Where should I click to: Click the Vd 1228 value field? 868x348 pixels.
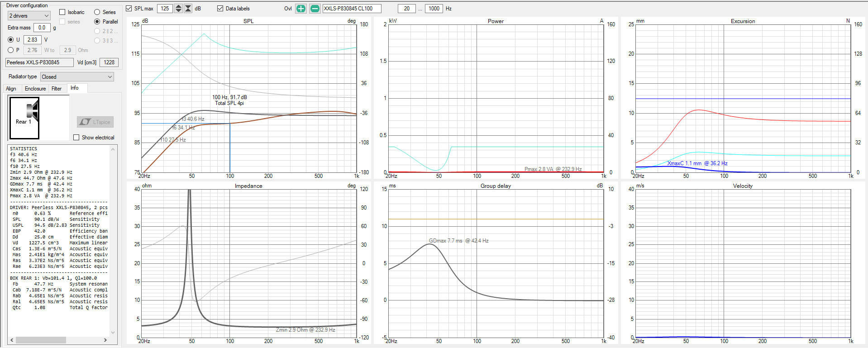(109, 62)
